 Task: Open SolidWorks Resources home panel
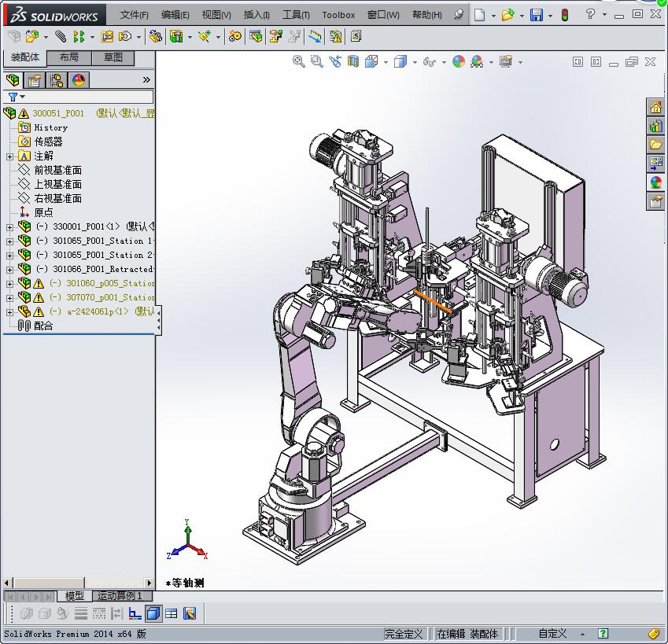pyautogui.click(x=655, y=107)
